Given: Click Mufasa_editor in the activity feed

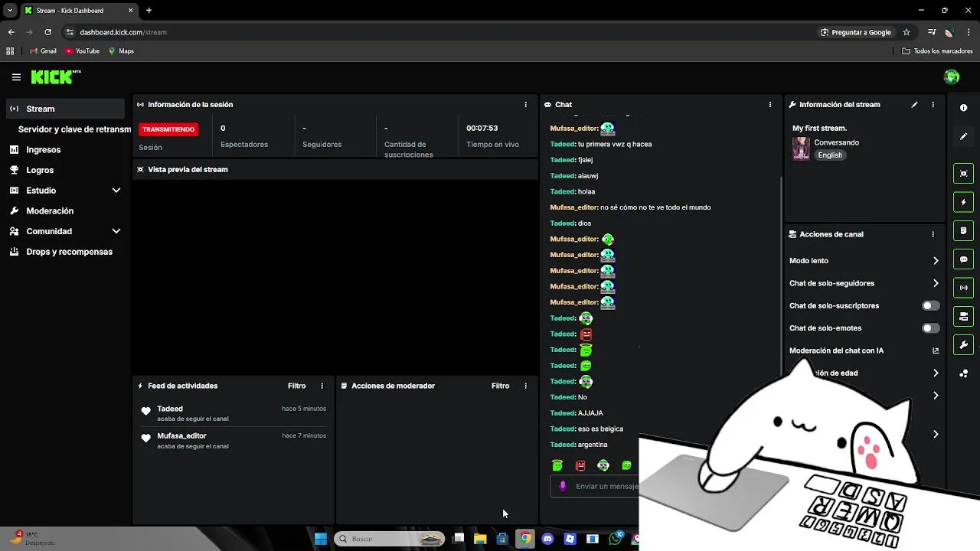Looking at the screenshot, I should (x=181, y=435).
